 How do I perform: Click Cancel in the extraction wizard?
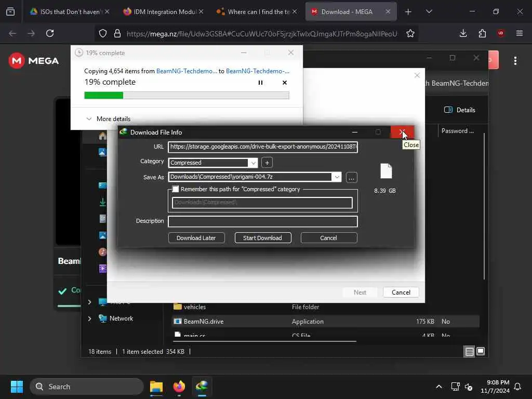(x=401, y=292)
